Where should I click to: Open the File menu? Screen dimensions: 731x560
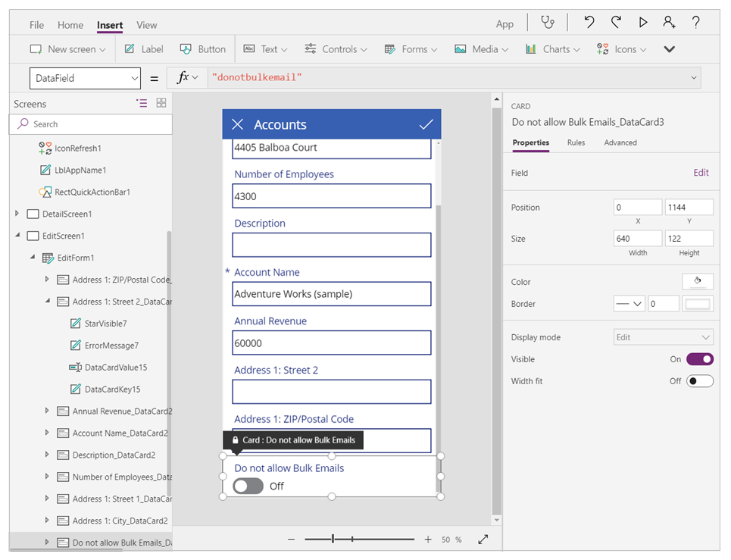pos(36,25)
